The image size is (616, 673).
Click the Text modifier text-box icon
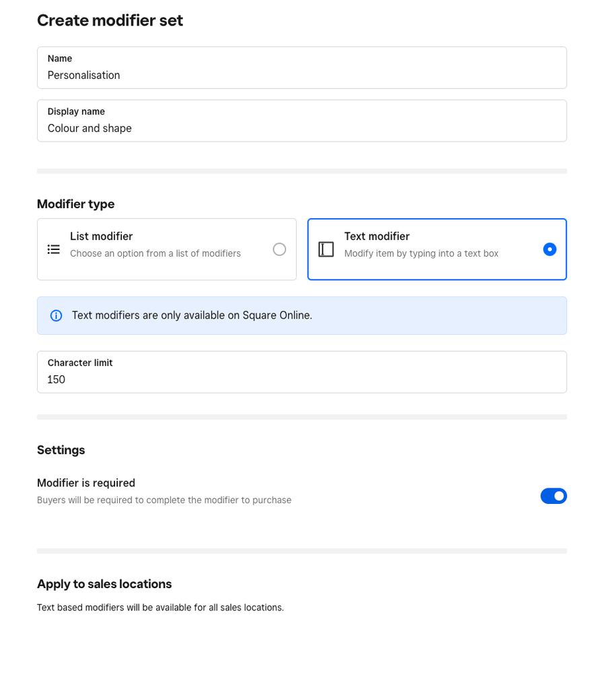(326, 249)
